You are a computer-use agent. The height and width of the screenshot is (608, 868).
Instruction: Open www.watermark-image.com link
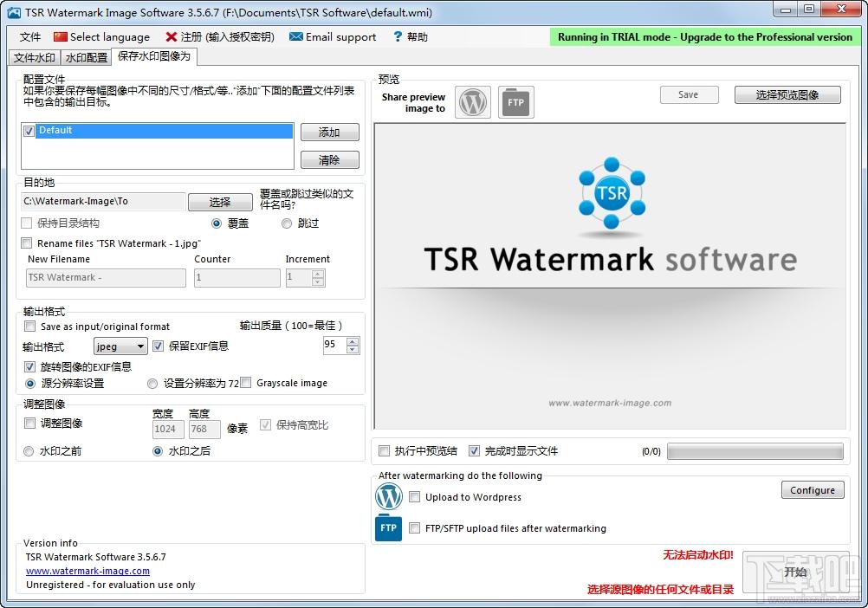[x=87, y=571]
